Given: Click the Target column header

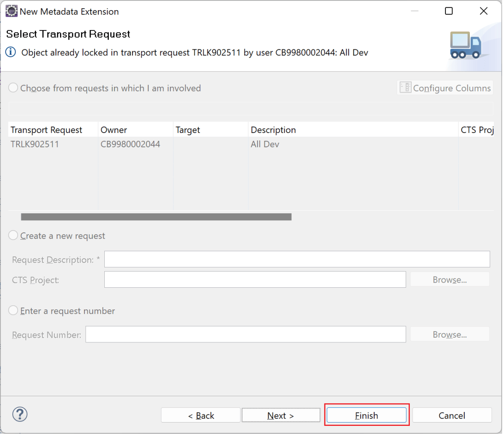Looking at the screenshot, I should [211, 130].
